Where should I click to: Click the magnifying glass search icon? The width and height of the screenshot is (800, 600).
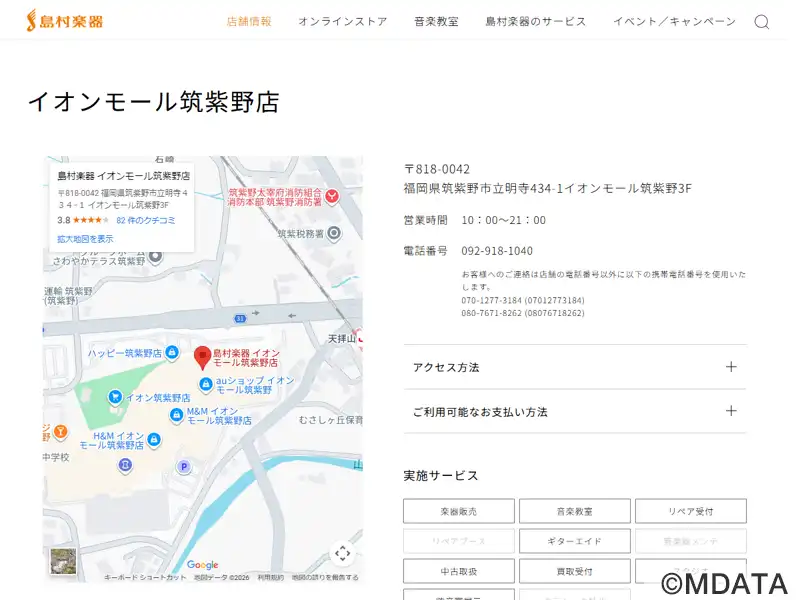pyautogui.click(x=761, y=21)
